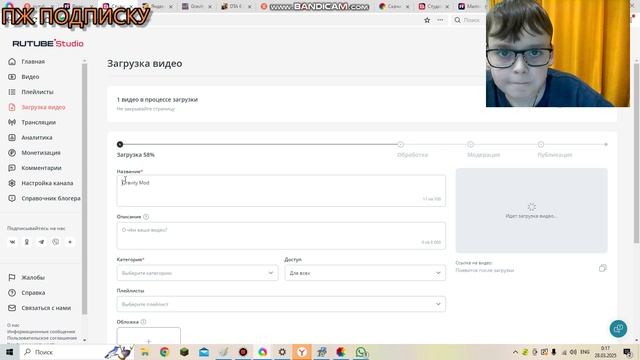Open the Windows Start menu
The width and height of the screenshot is (640, 360).
(x=9, y=352)
